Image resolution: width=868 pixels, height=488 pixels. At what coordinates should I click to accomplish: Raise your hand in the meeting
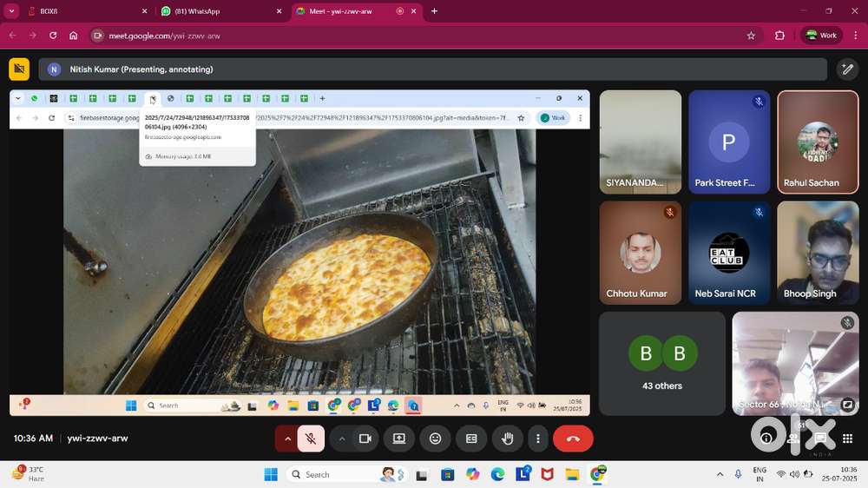click(508, 439)
